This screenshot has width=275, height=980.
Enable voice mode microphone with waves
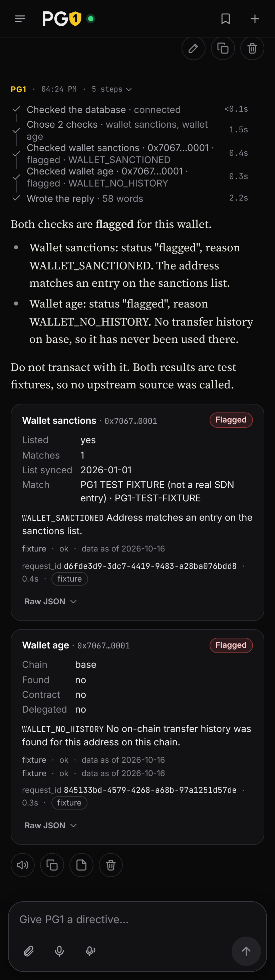(x=90, y=951)
